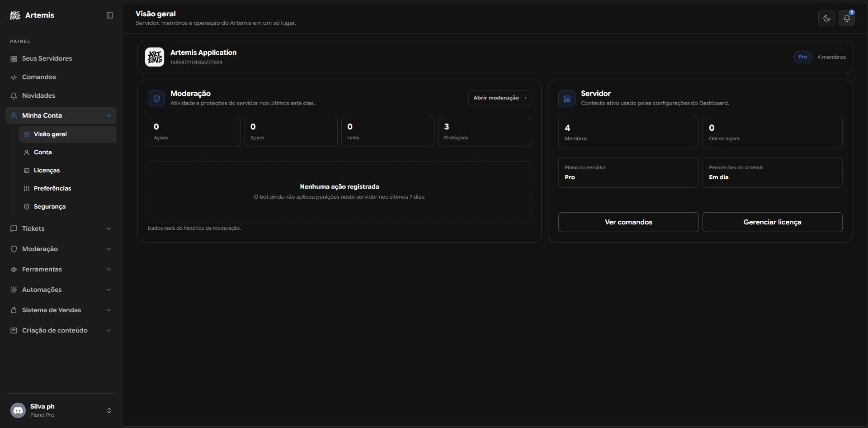Click the Spam stat card

(291, 132)
